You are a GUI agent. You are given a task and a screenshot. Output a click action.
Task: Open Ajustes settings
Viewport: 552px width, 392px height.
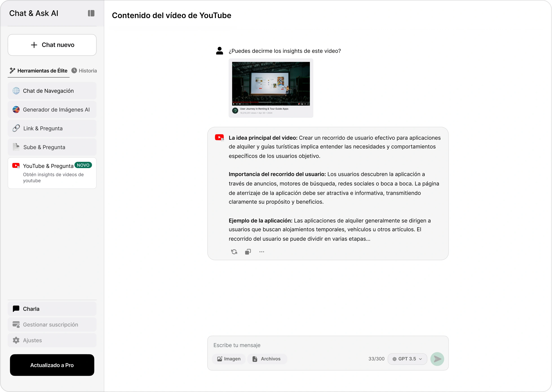(x=52, y=340)
